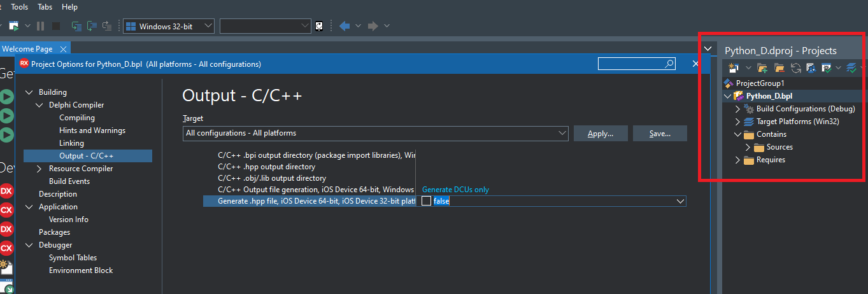This screenshot has height=294, width=868.
Task: Select Packages in options tree
Action: (x=55, y=232)
